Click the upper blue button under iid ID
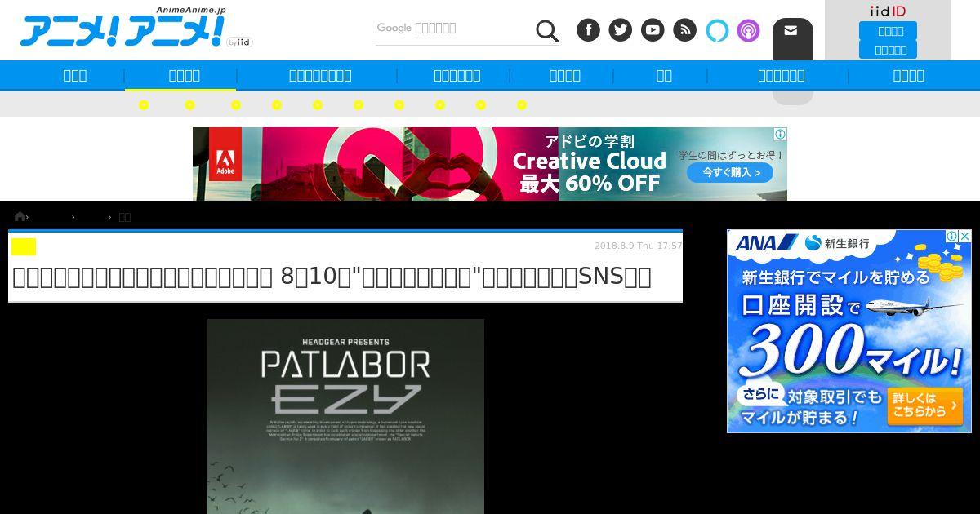The width and height of the screenshot is (980, 514). point(888,31)
